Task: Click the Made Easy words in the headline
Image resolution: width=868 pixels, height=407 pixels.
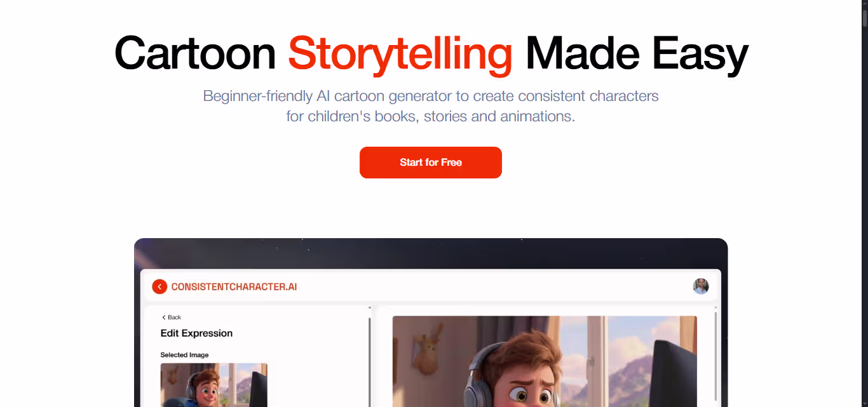Action: pyautogui.click(x=637, y=53)
